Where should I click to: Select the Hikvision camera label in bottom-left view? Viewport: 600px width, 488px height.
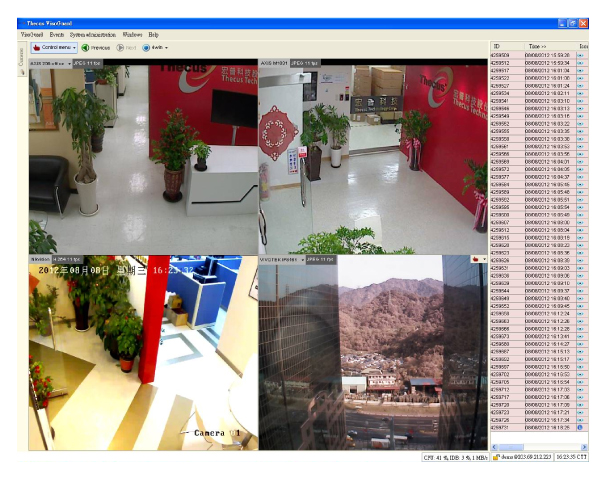(40, 260)
